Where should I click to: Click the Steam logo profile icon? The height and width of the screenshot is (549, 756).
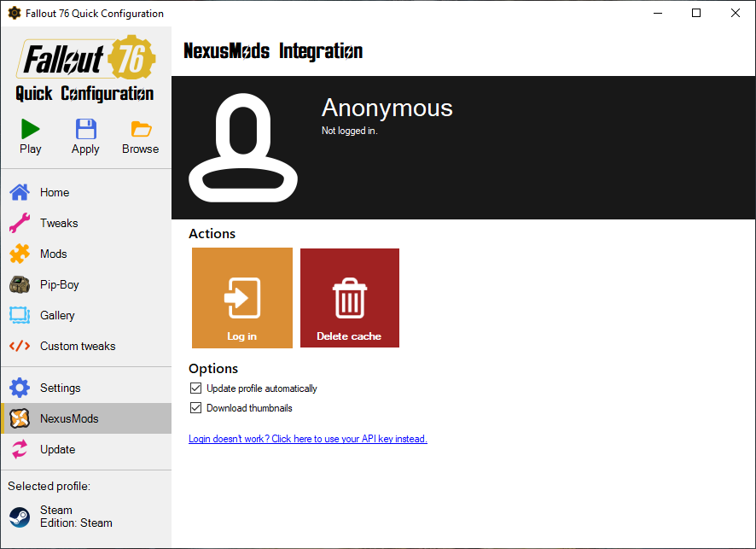pyautogui.click(x=20, y=517)
